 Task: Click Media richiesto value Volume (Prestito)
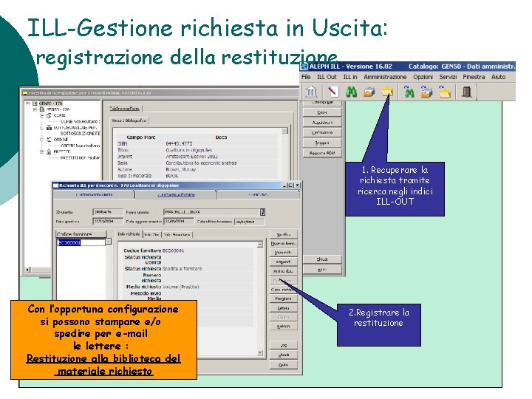(180, 287)
